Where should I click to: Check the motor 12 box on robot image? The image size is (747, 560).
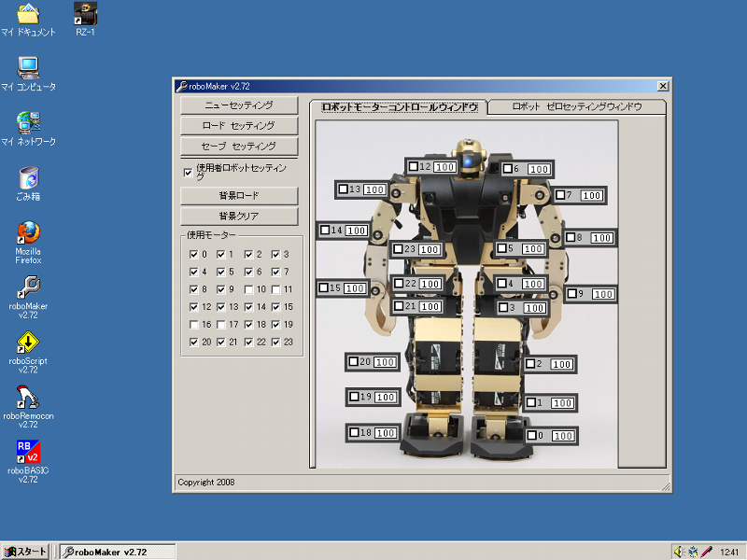click(414, 166)
